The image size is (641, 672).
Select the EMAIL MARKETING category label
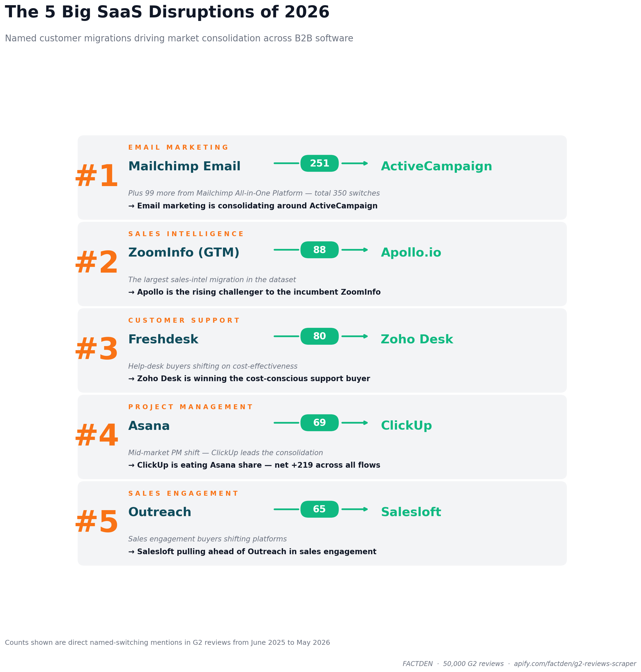(x=178, y=147)
